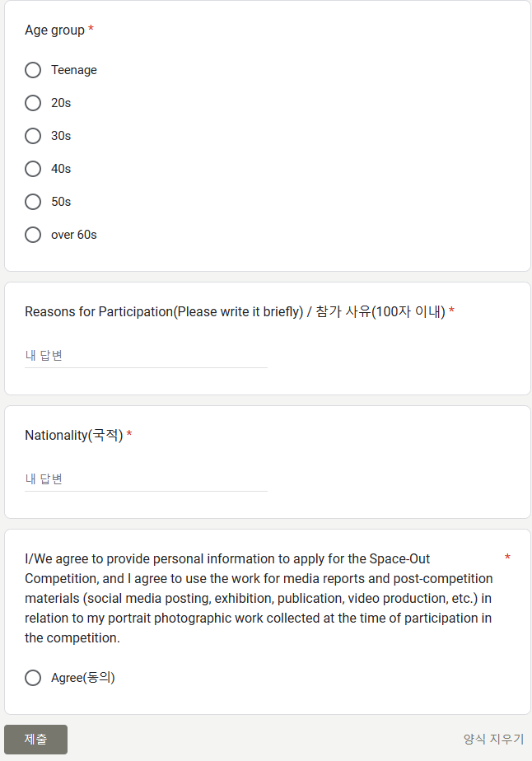
Task: Select the 30s radio button
Action: click(x=32, y=136)
